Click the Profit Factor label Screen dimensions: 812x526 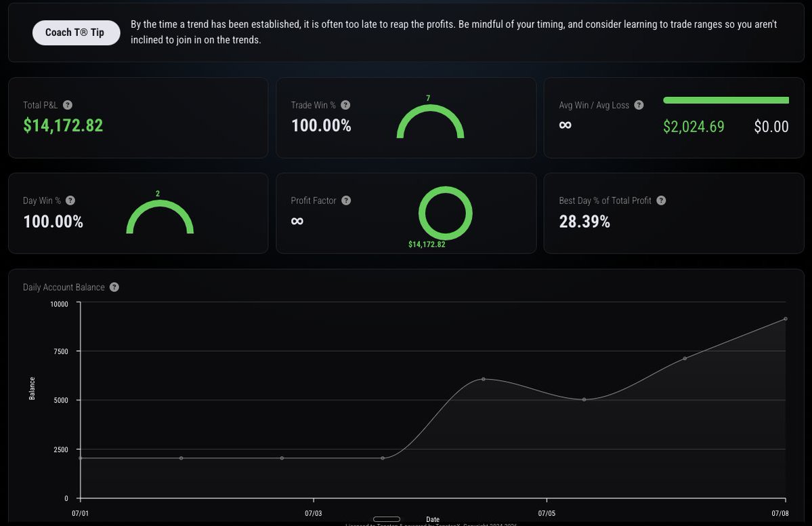314,201
